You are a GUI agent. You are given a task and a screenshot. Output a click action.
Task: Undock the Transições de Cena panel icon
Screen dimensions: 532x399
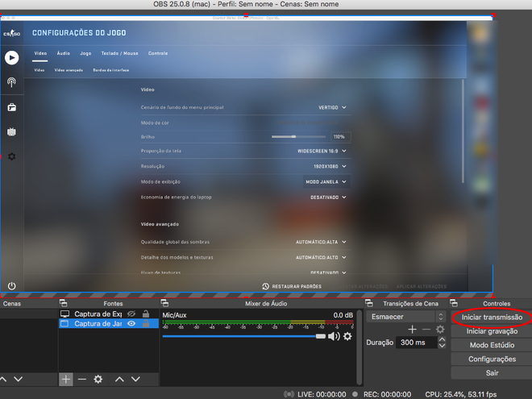(x=369, y=303)
